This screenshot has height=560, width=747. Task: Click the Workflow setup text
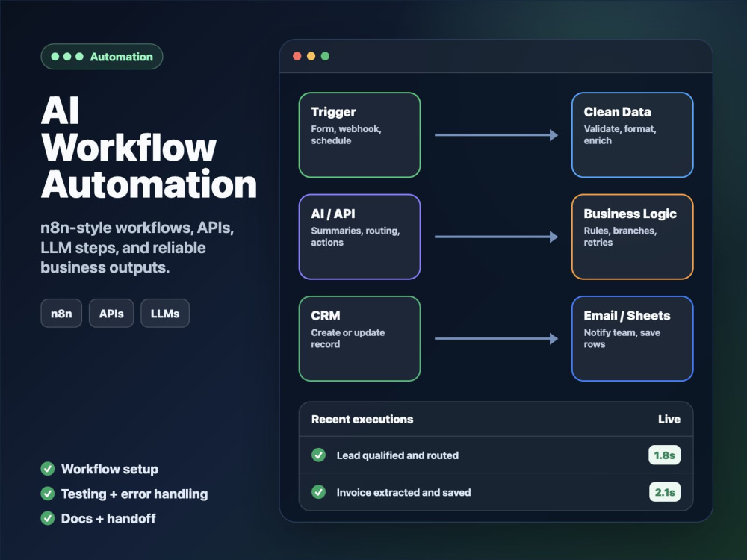coord(110,469)
